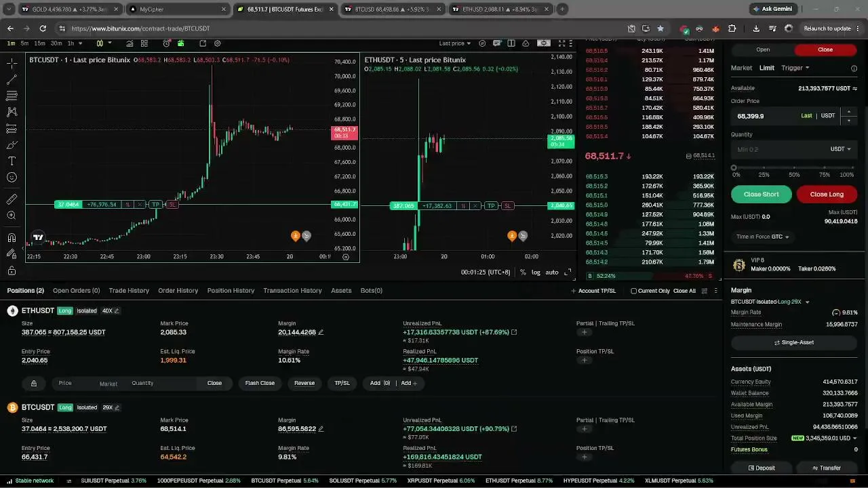Click the SL button on the ETHUSDT chart line

point(507,206)
